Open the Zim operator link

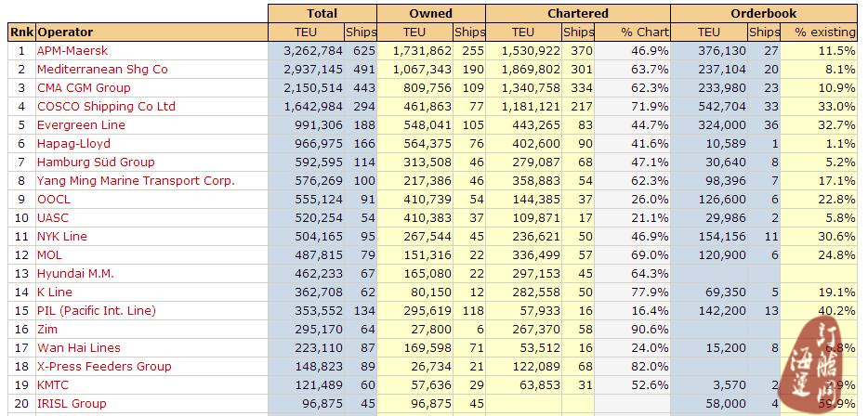click(x=47, y=329)
